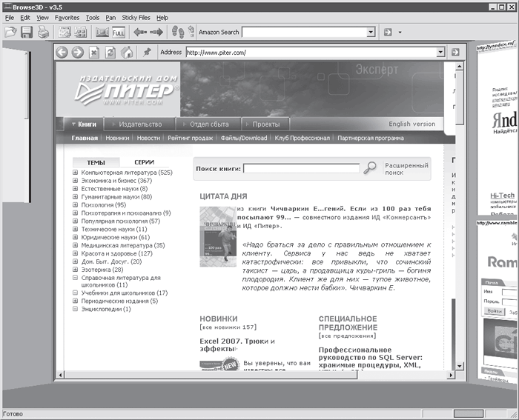Screen dimensions: 519x420
Task: Open the Sticky Files menu
Action: tap(136, 17)
